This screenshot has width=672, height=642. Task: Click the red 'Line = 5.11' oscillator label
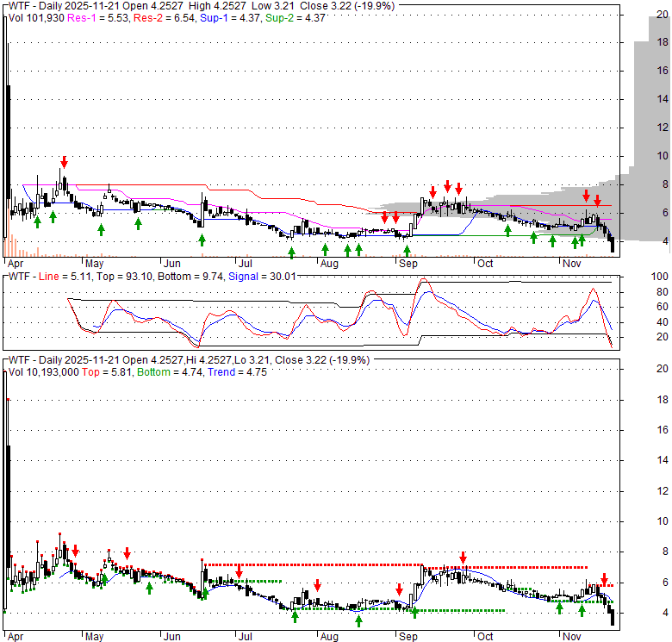(x=65, y=277)
